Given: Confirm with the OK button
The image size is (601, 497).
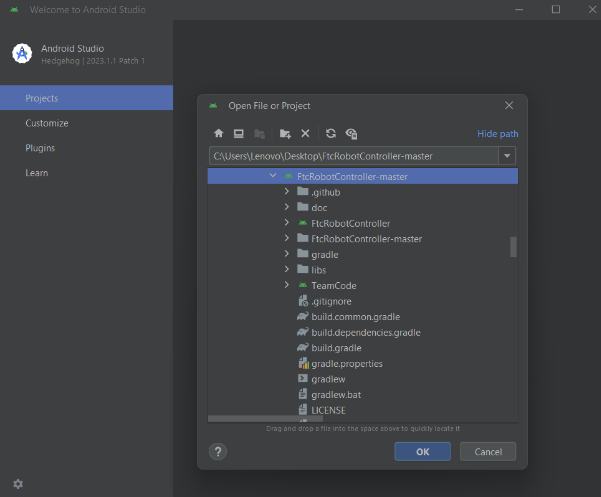Looking at the screenshot, I should tap(422, 452).
